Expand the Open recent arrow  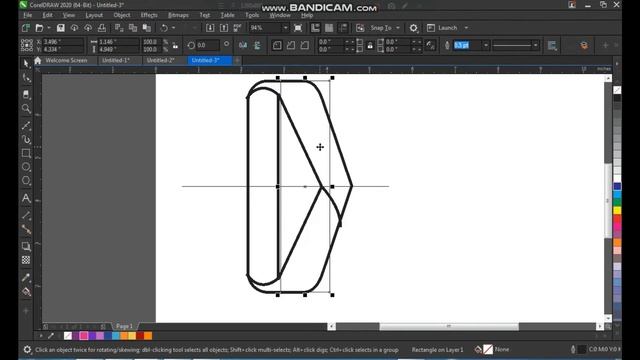(49, 28)
